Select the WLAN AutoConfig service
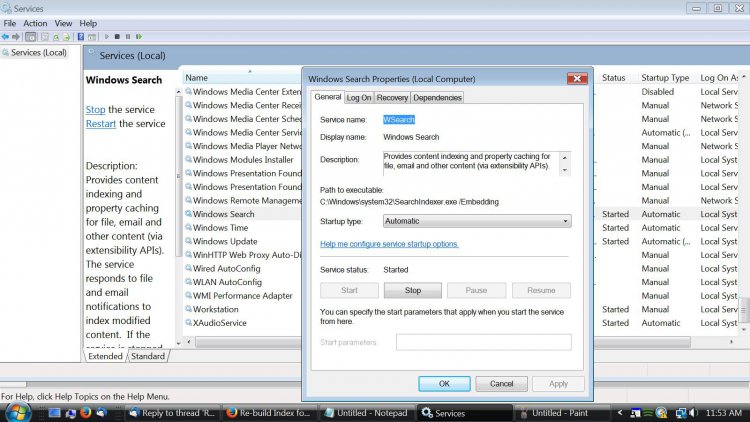Viewport: 750px width, 422px height. [x=227, y=282]
